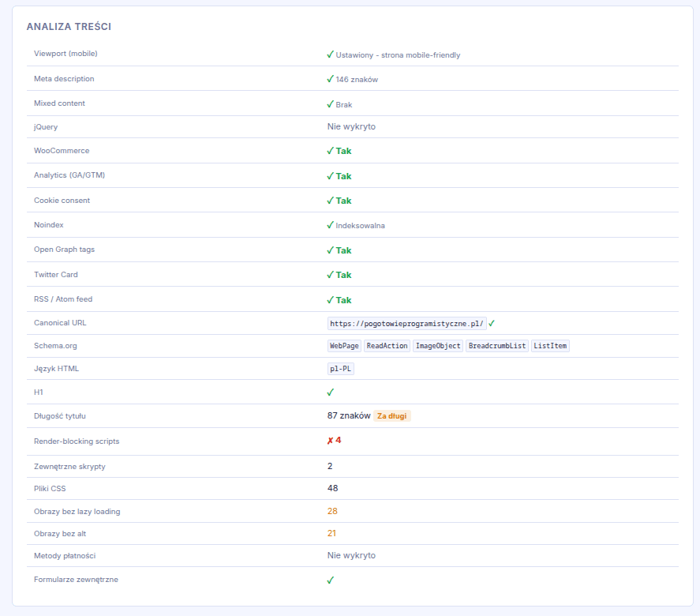The height and width of the screenshot is (616, 700).
Task: Click the Canonical URL label
Action: (60, 322)
